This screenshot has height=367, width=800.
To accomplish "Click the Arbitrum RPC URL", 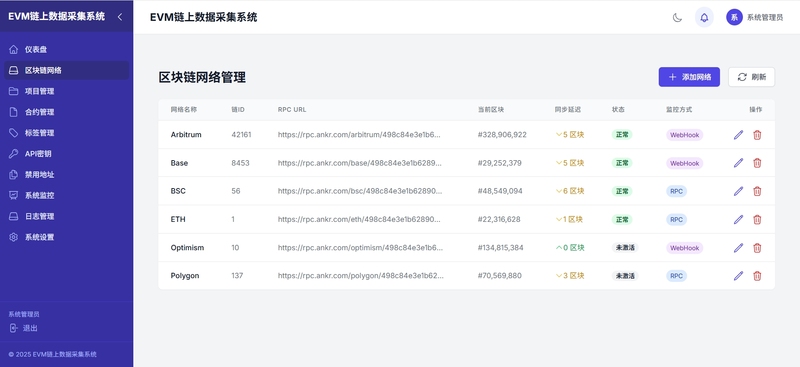I will [x=359, y=135].
